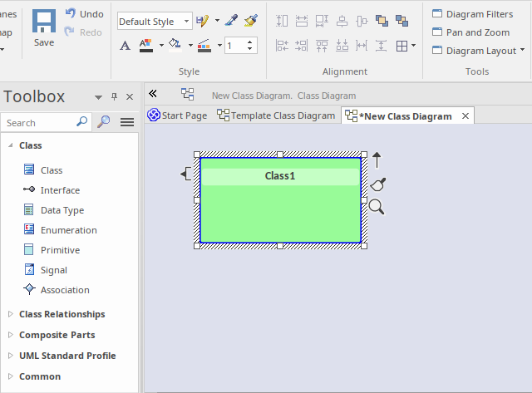Click the eyedropper style picker icon
Screen dimensions: 532x393
(232, 21)
